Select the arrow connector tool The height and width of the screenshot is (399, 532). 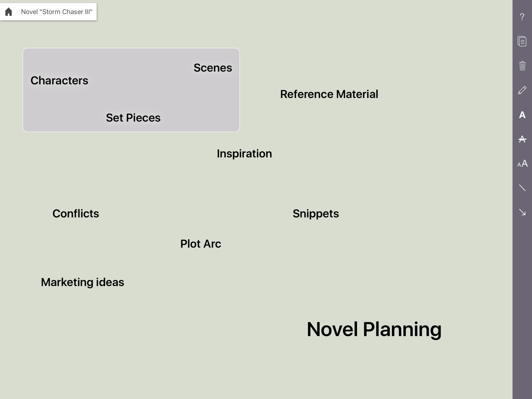[x=522, y=212]
